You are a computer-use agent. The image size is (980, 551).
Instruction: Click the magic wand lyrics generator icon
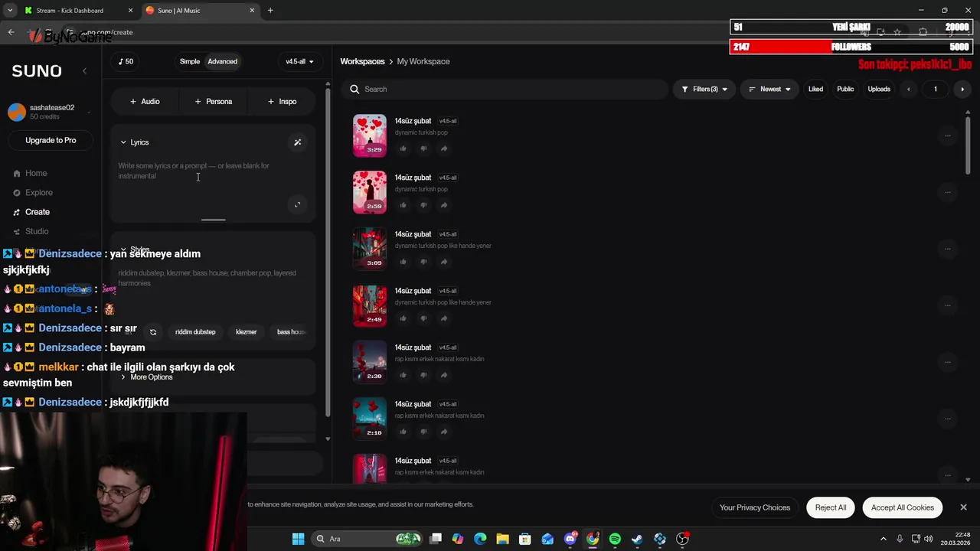coord(298,142)
